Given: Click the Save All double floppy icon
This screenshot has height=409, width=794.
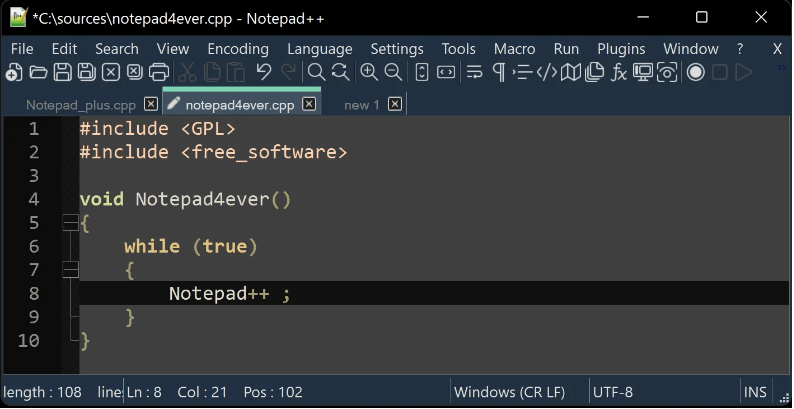Looking at the screenshot, I should 87,72.
